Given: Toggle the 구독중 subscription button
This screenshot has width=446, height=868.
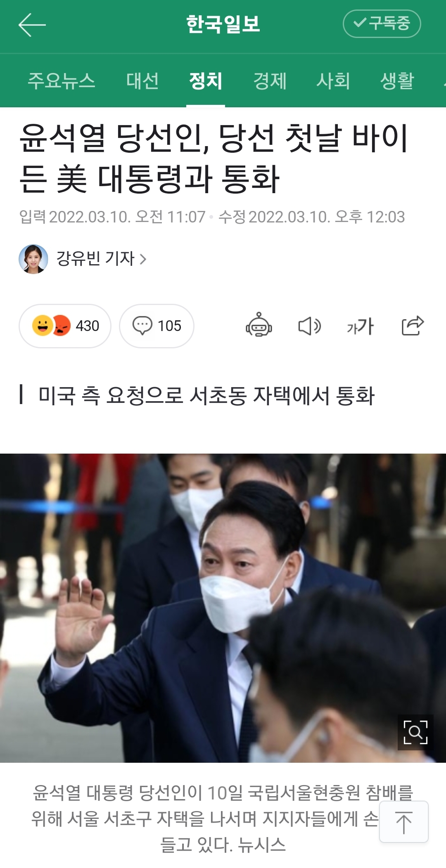Looking at the screenshot, I should point(382,24).
